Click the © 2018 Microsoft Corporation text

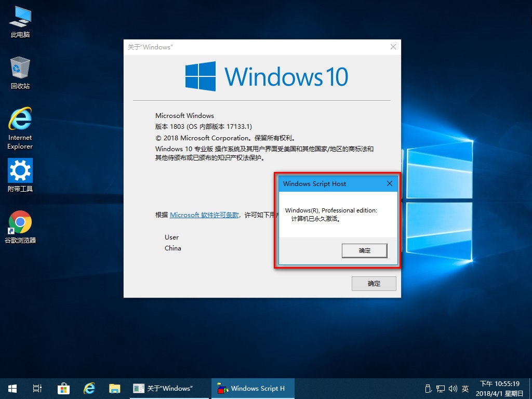click(x=225, y=138)
